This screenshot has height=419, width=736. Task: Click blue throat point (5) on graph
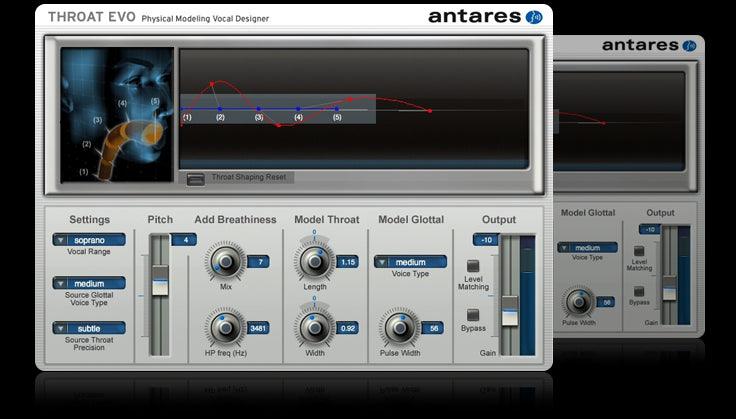tap(337, 109)
